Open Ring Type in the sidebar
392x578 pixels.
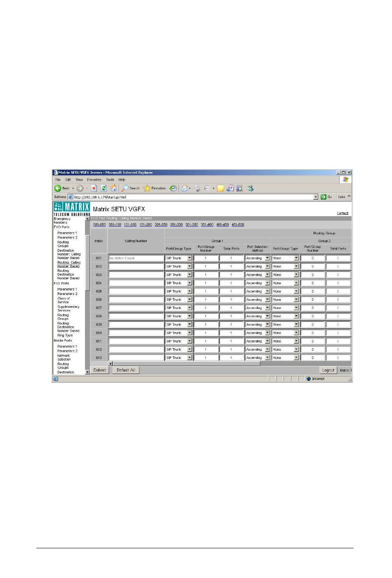pyautogui.click(x=65, y=335)
